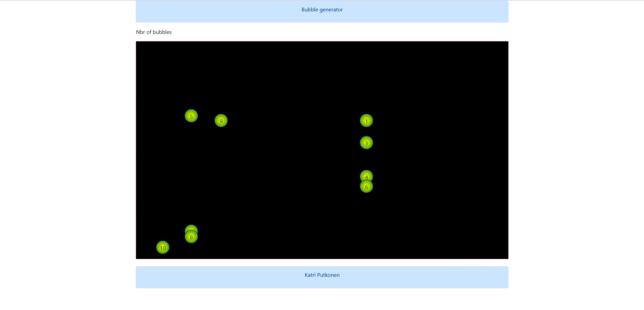The height and width of the screenshot is (310, 644).
Task: Click the Nbr of bubbles label
Action: (x=153, y=32)
